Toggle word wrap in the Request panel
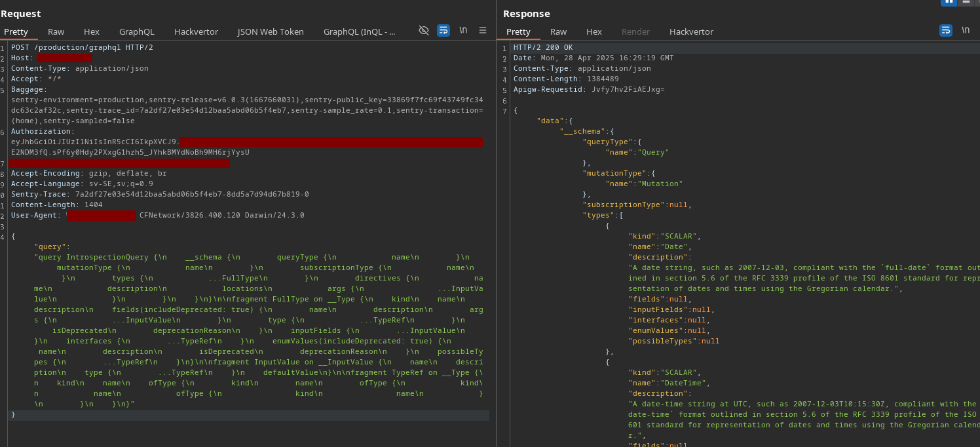980x447 pixels. click(443, 30)
